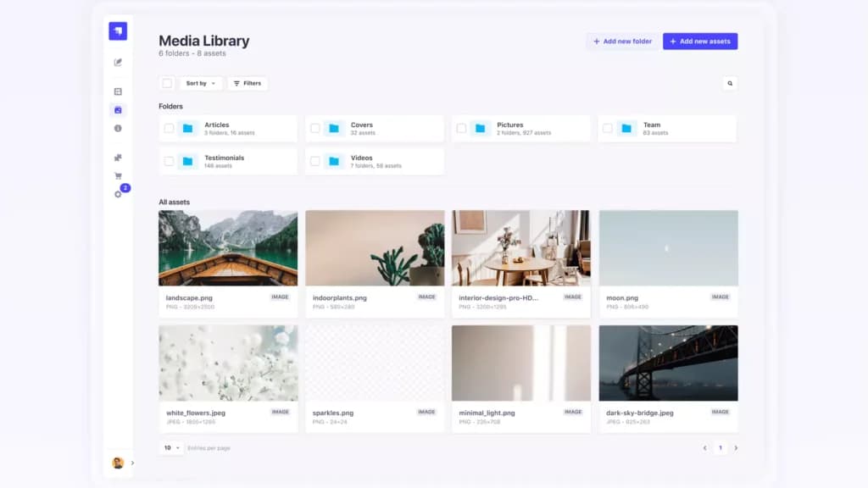Screen dimensions: 868x488
Task: Open the Content Manager pencil icon in sidebar
Action: 118,63
